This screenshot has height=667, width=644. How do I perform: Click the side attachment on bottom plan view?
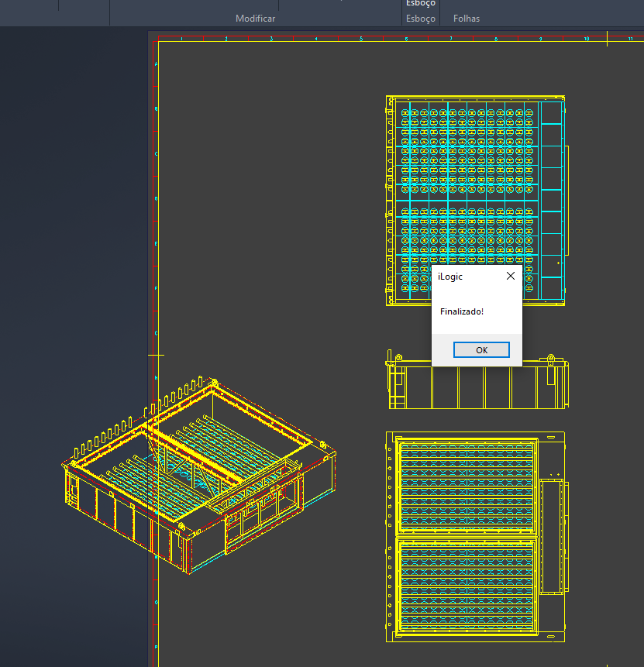(553, 536)
